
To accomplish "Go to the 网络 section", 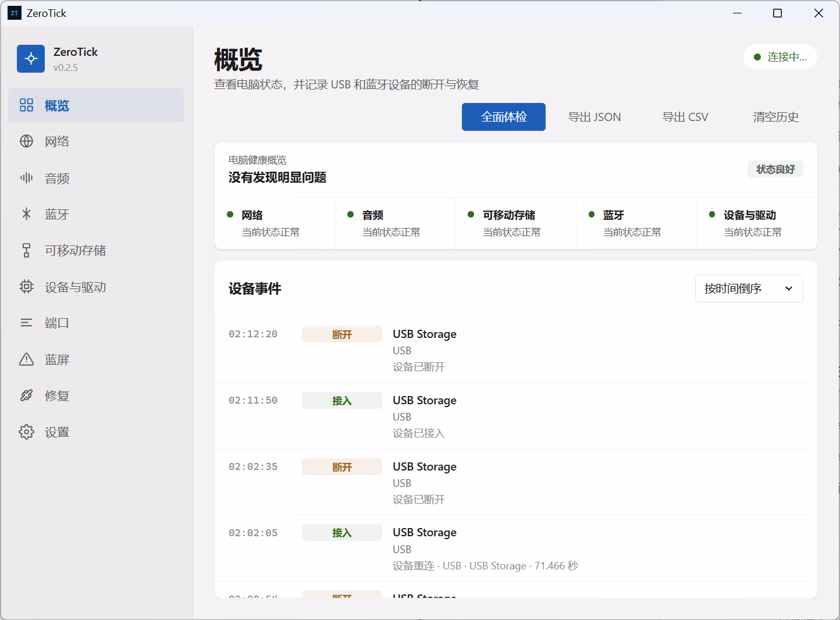I will [x=96, y=141].
